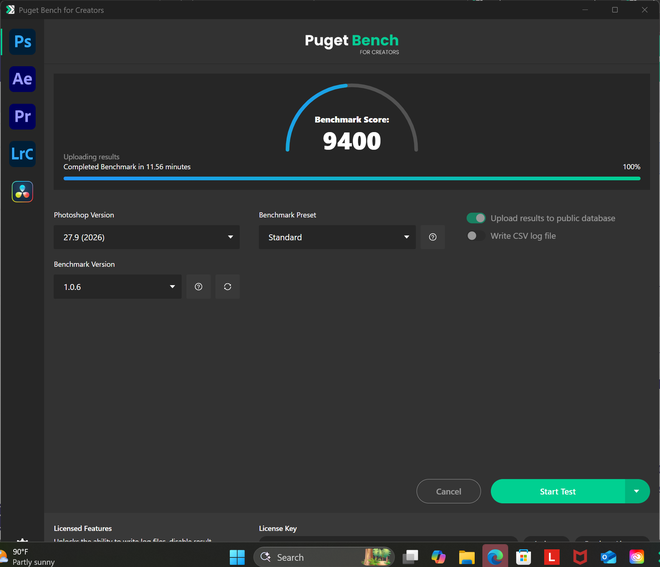The width and height of the screenshot is (660, 567).
Task: Click the 100% benchmark progress bar
Action: 352,178
